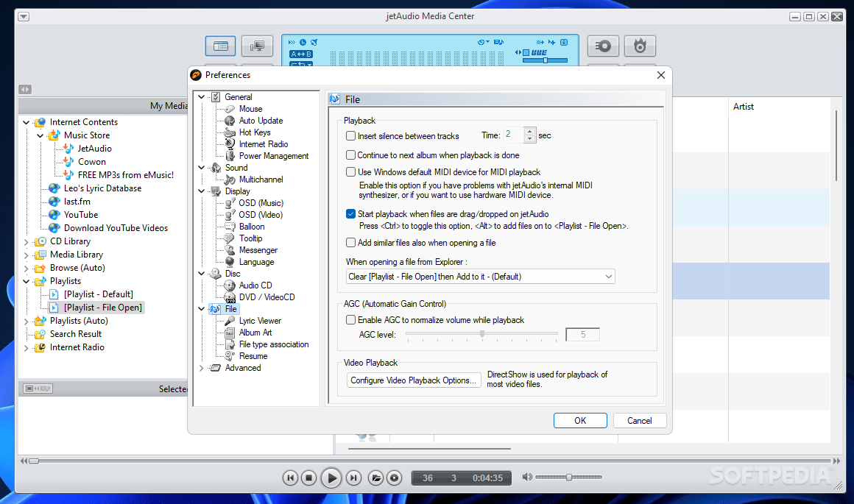Close the Preferences dialog with X
The height and width of the screenshot is (504, 854).
(x=660, y=75)
